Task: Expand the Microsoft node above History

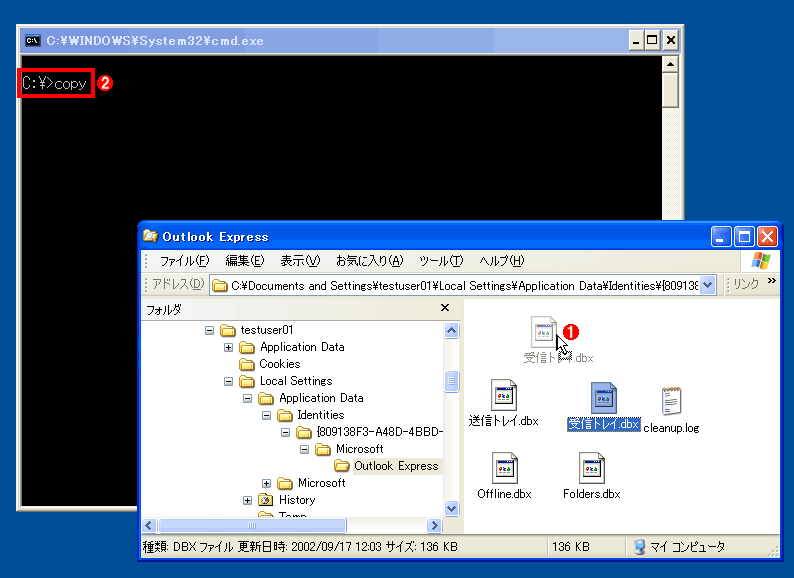Action: 266,483
